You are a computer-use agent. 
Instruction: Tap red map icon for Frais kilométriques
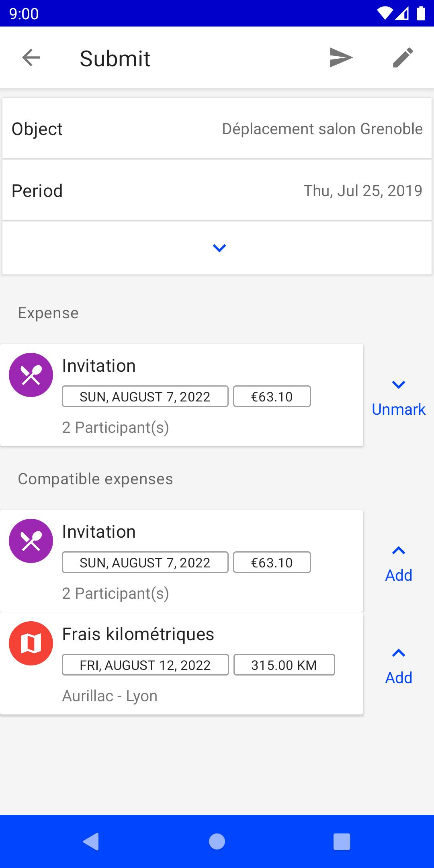(x=31, y=643)
